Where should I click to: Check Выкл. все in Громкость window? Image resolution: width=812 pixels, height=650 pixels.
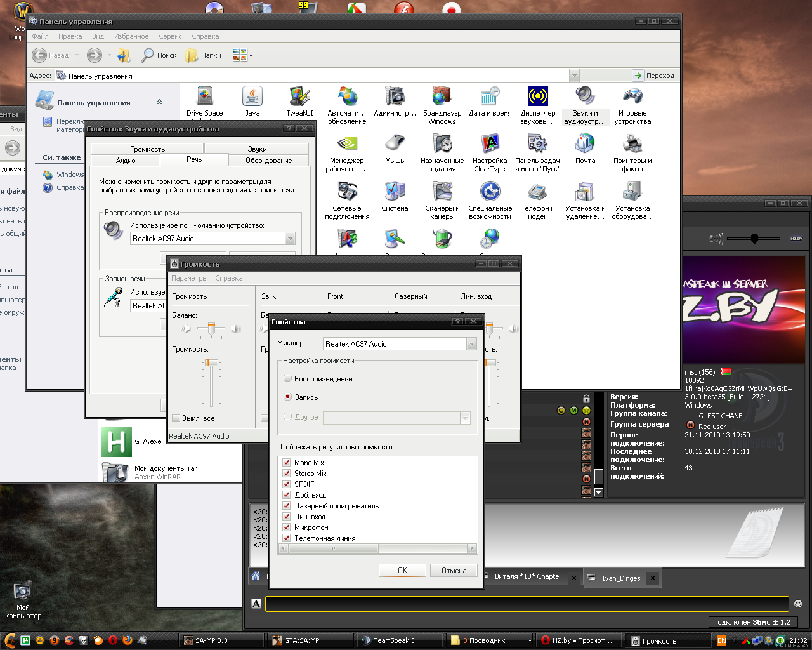[176, 418]
